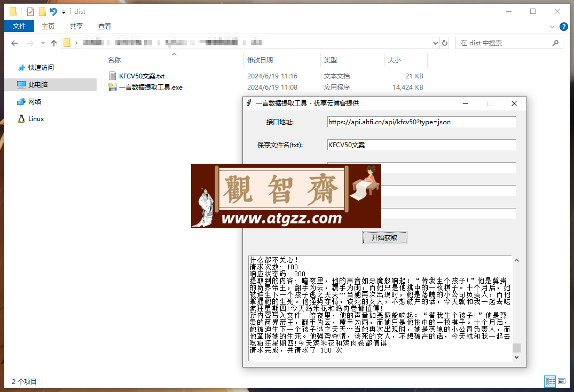Viewport: 574px width, 392px height.
Task: Click the 接口地址 URL input field
Action: 421,122
